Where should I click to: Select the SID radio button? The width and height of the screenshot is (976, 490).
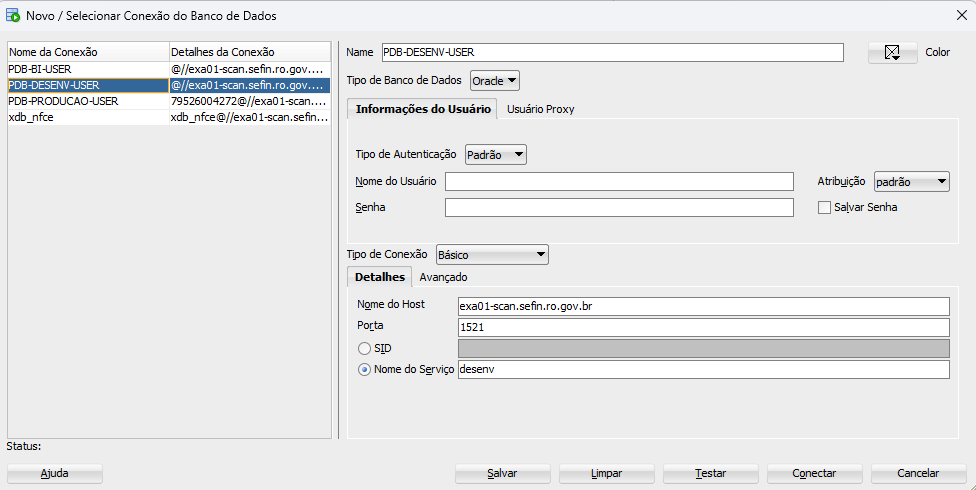pyautogui.click(x=364, y=348)
